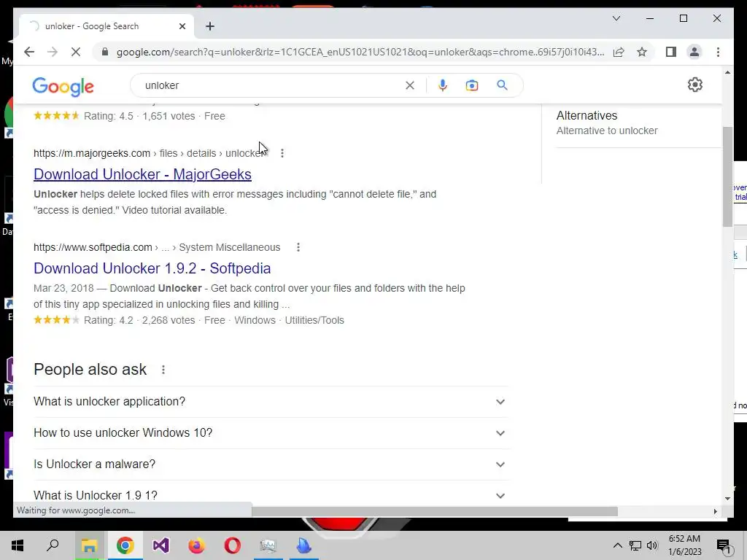The image size is (747, 560).
Task: Select the unloker - Google Search tab
Action: click(107, 26)
